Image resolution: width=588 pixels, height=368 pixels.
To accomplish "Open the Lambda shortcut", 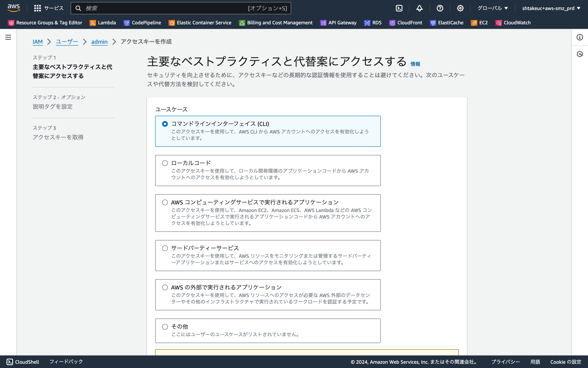I will (103, 23).
